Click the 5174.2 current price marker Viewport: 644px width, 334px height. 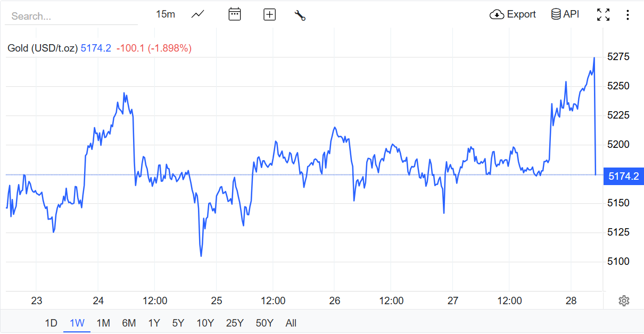623,176
